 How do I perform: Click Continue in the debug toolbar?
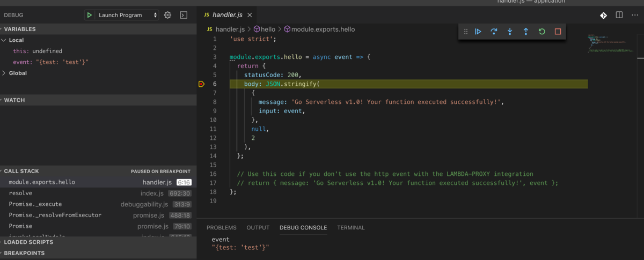[x=478, y=32]
